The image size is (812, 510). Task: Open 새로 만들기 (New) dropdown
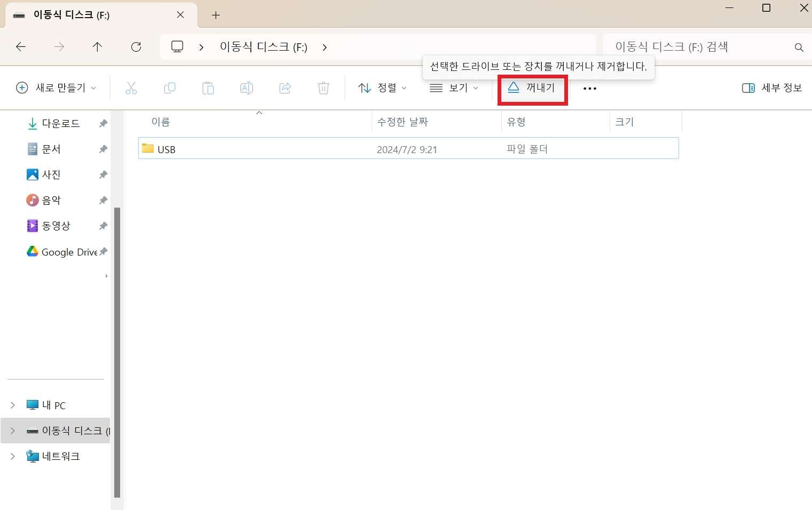(57, 88)
